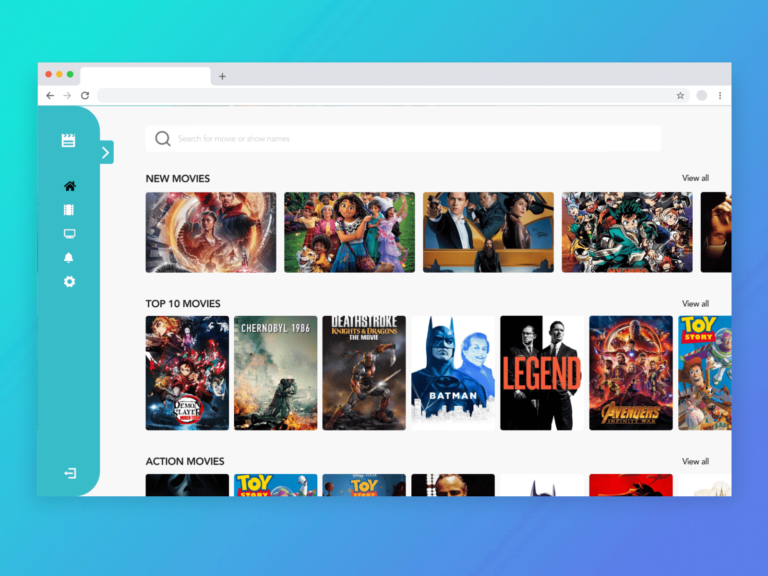
Task: Open notifications via the bell icon
Action: [69, 257]
